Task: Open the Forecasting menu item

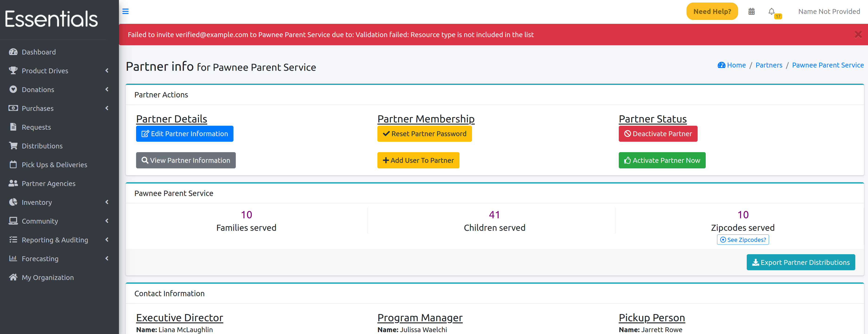Action: 40,259
